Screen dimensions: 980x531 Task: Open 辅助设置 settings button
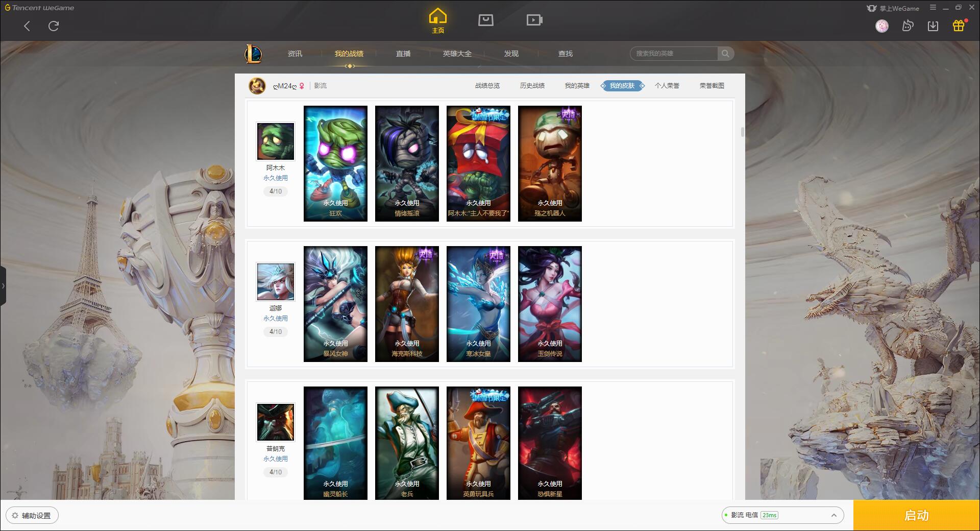[32, 516]
